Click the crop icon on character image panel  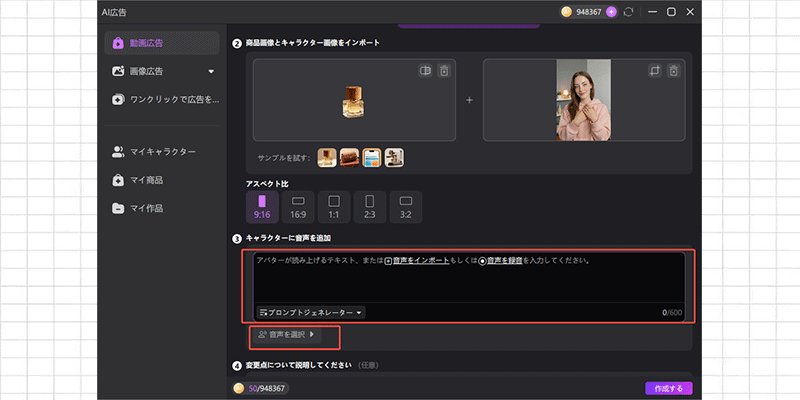click(655, 71)
